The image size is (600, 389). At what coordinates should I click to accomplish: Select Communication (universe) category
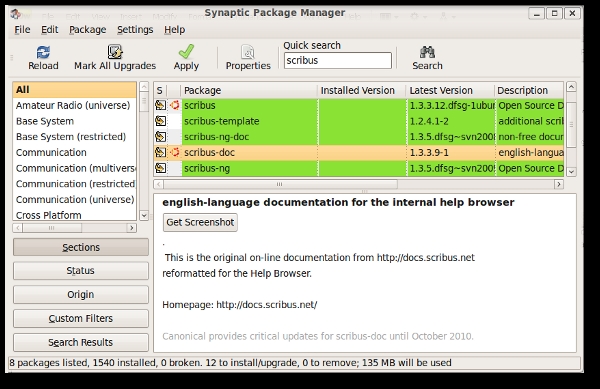[x=75, y=199]
